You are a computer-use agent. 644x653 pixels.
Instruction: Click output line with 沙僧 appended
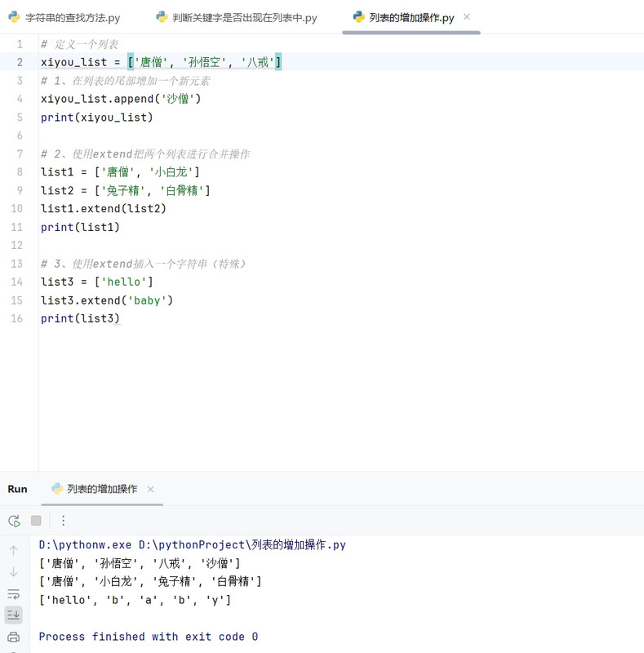click(140, 563)
